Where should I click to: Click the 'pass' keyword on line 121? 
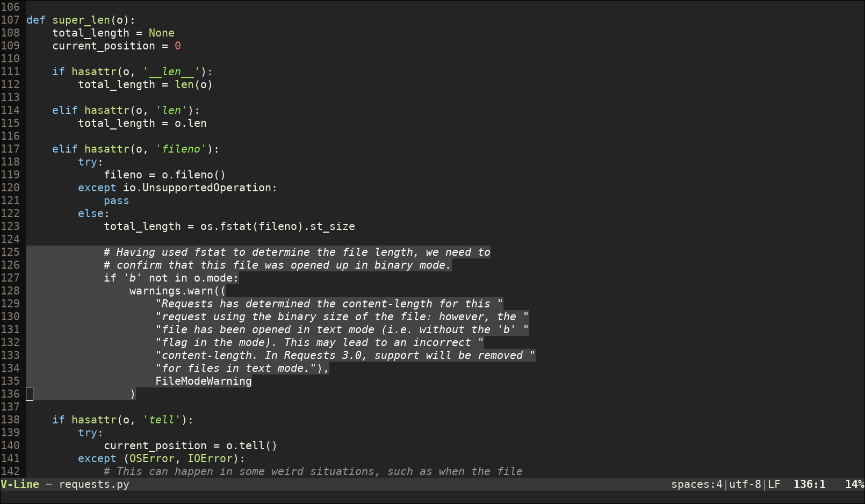117,200
